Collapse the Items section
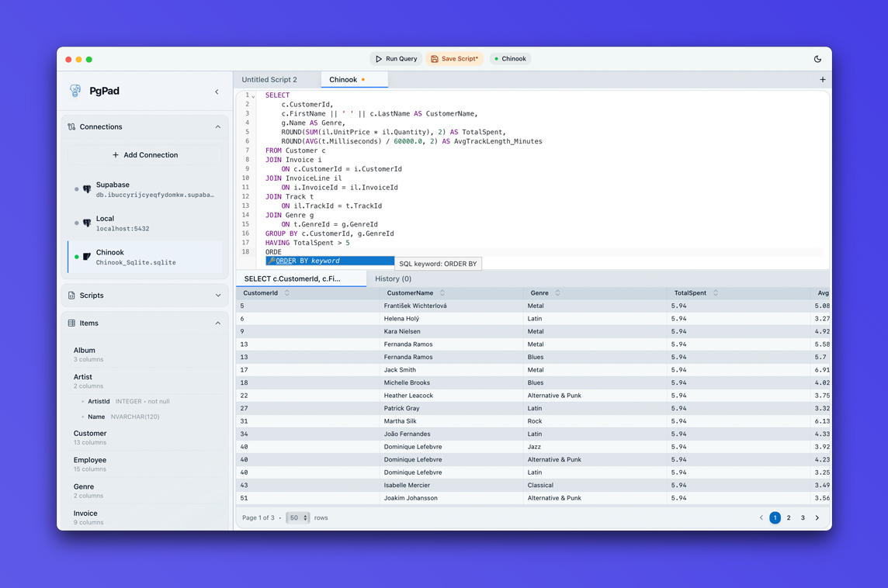This screenshot has width=888, height=588. tap(217, 323)
